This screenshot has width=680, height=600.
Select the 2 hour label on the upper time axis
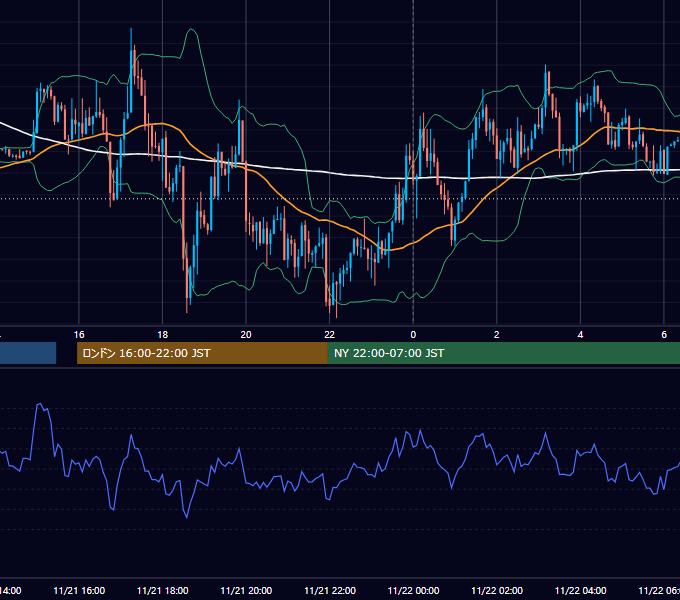click(497, 335)
